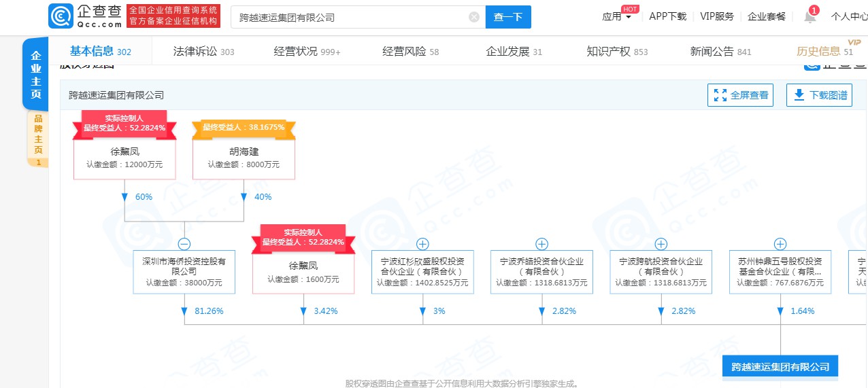Screen dimensions: 868x388
Task: Expand the 宁波红杉欣盛股权投资 node
Action: click(422, 244)
